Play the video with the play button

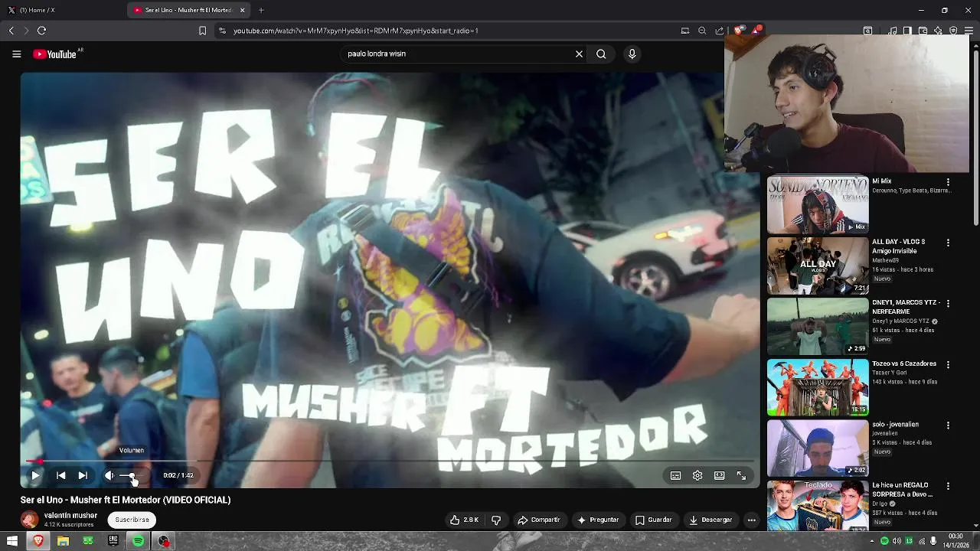35,475
